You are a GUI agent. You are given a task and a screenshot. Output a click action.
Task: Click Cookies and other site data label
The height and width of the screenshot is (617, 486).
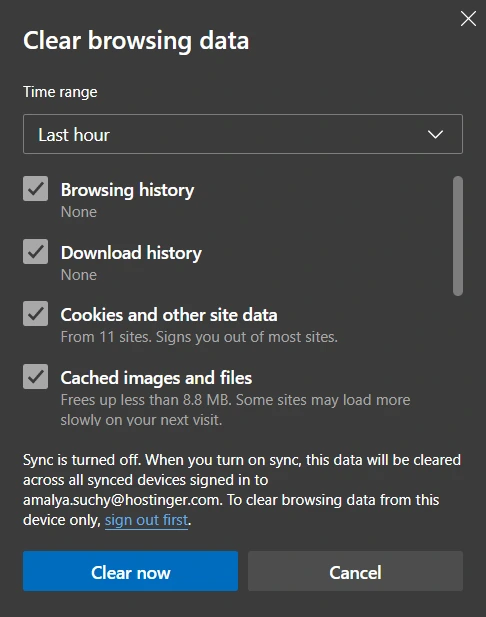click(x=169, y=315)
